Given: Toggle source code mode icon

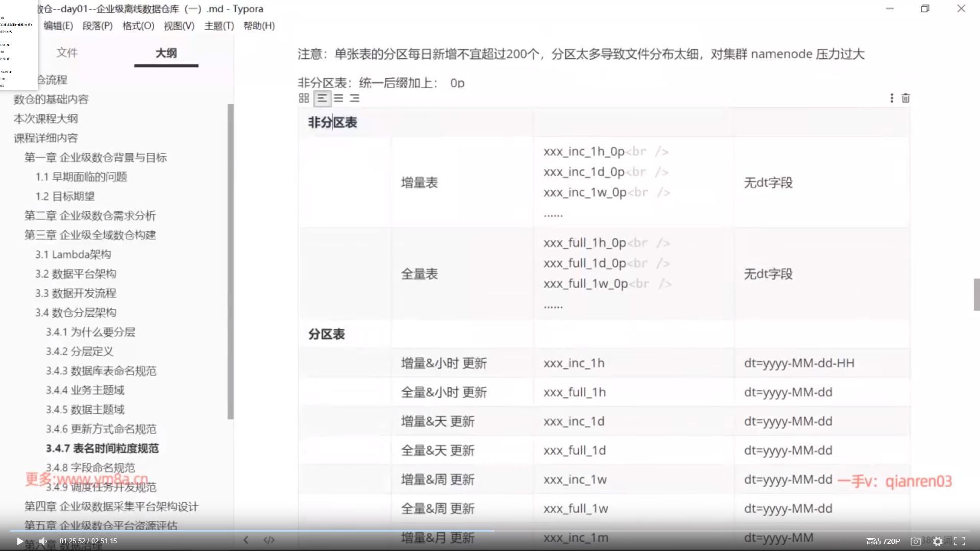Looking at the screenshot, I should pos(269,540).
